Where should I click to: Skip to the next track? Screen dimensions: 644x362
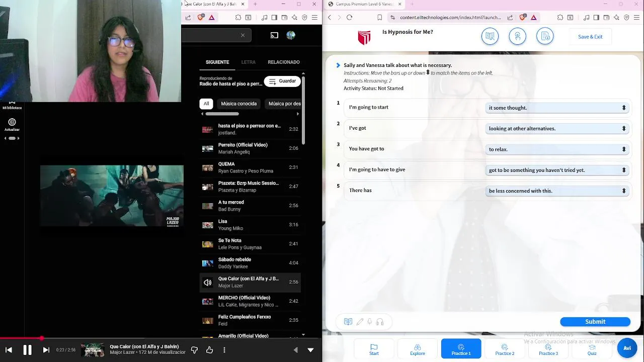click(x=46, y=350)
